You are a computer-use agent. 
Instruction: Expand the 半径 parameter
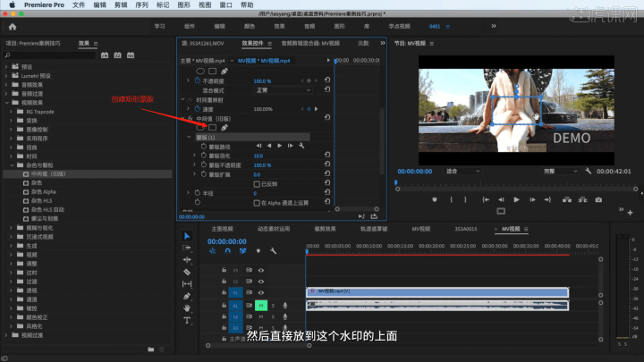coord(188,192)
